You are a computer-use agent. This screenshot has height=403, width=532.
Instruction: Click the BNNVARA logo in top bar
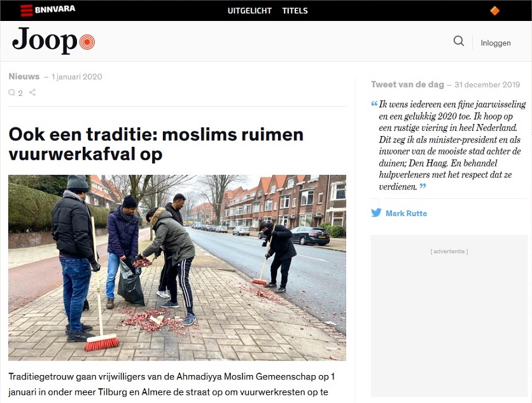tap(48, 10)
